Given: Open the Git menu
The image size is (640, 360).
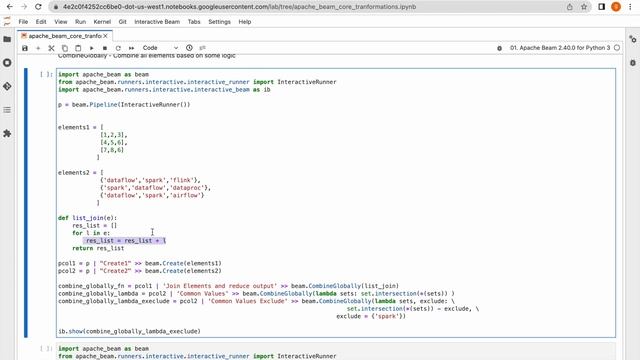Looking at the screenshot, I should (x=122, y=22).
